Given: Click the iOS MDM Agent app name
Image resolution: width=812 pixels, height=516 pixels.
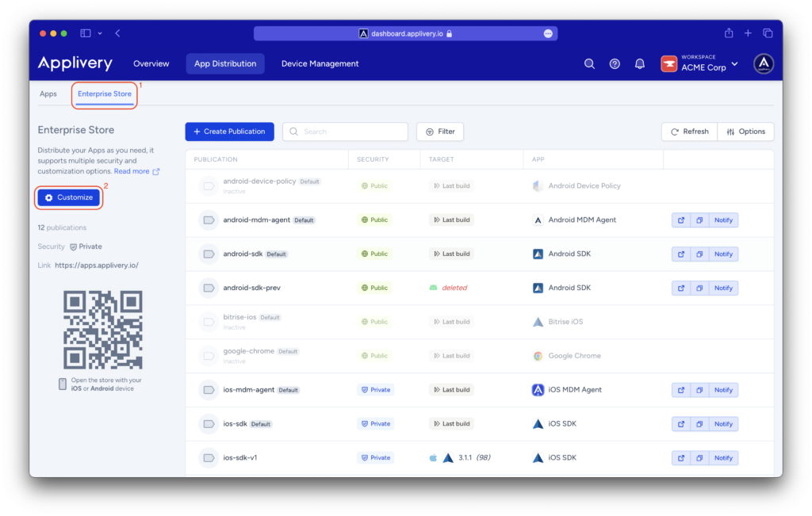Looking at the screenshot, I should (x=575, y=390).
